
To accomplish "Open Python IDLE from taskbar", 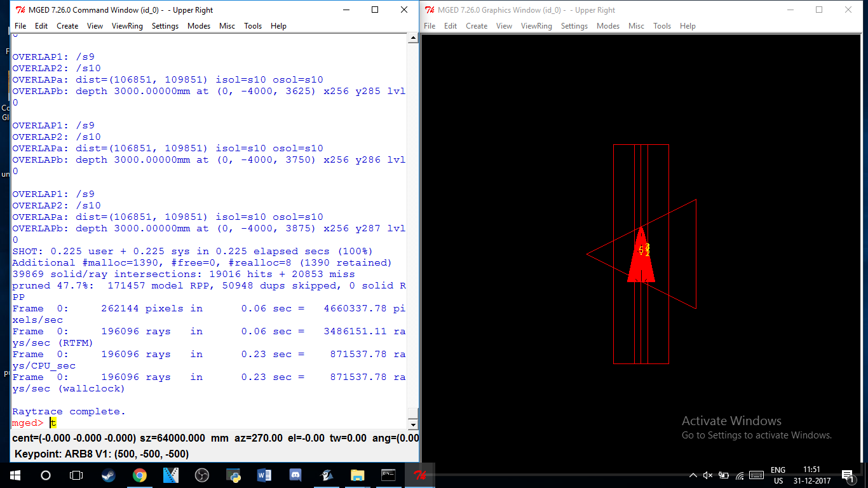I will tap(233, 475).
